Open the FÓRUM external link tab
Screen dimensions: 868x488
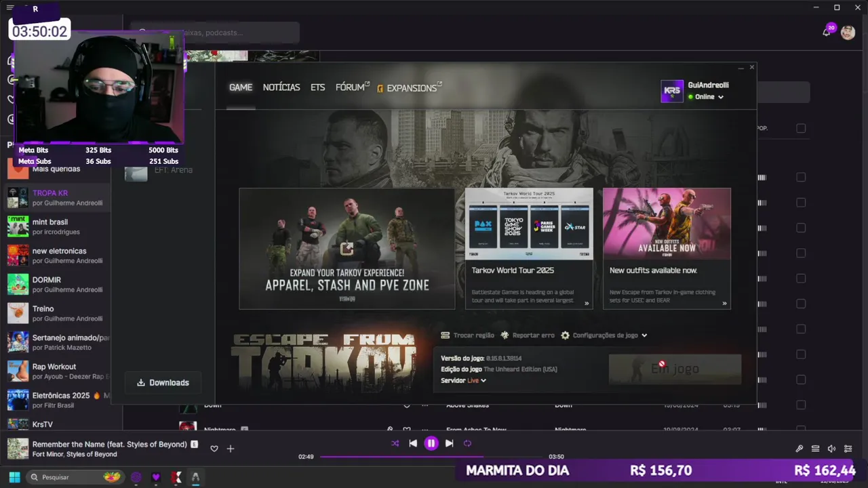click(352, 87)
